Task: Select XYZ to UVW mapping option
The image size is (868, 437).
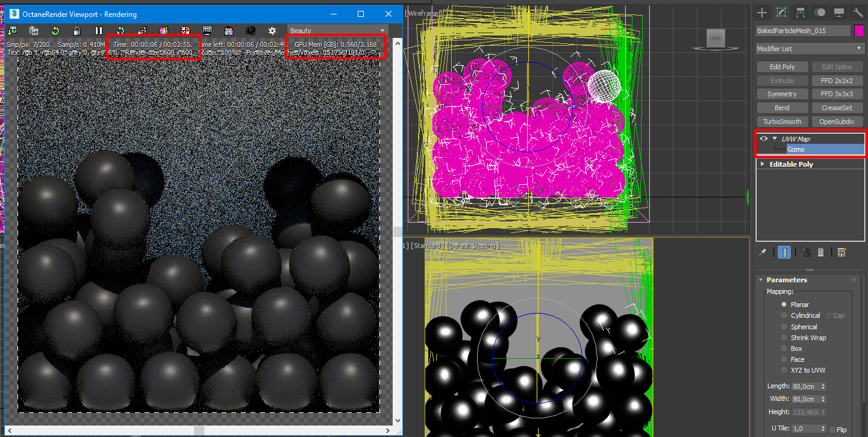Action: point(784,370)
